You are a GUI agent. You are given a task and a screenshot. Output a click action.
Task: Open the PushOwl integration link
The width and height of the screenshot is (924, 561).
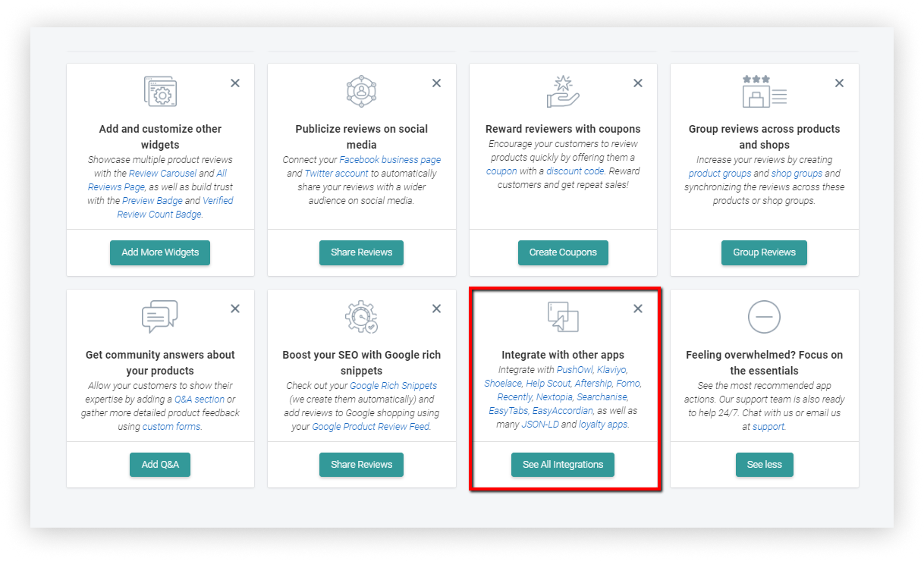[x=574, y=370]
